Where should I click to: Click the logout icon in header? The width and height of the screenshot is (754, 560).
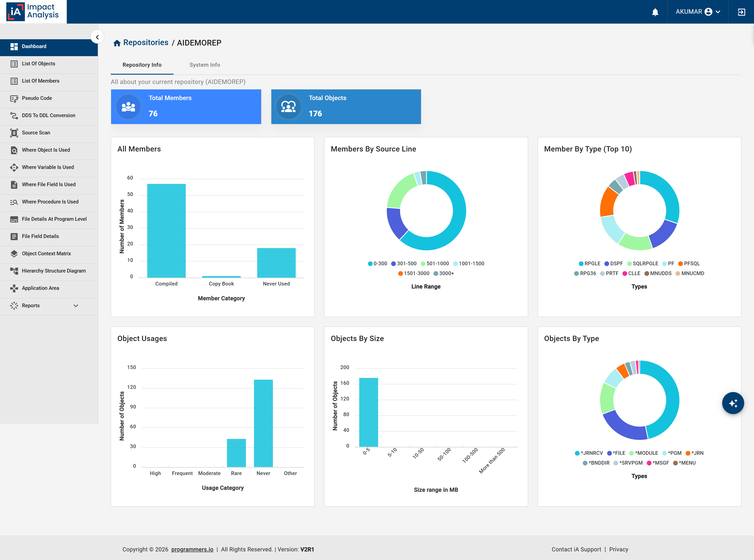pyautogui.click(x=741, y=12)
